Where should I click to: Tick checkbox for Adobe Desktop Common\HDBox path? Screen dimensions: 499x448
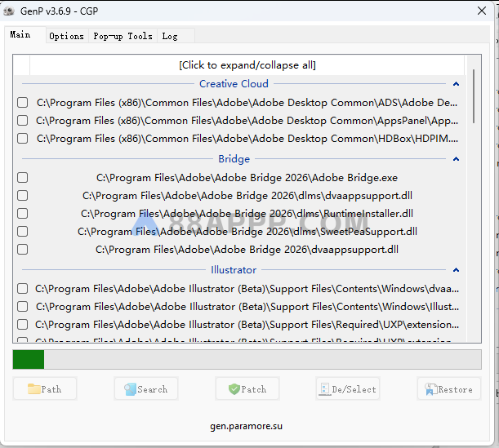pos(23,139)
